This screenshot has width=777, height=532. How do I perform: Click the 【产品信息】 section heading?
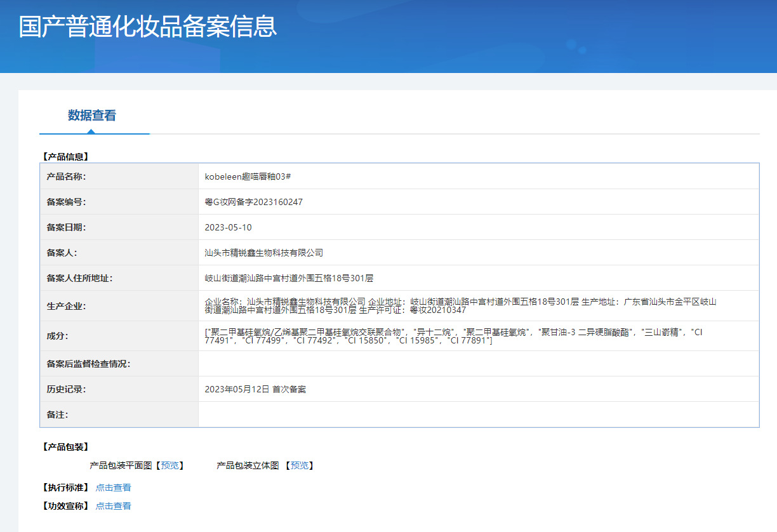pos(65,156)
